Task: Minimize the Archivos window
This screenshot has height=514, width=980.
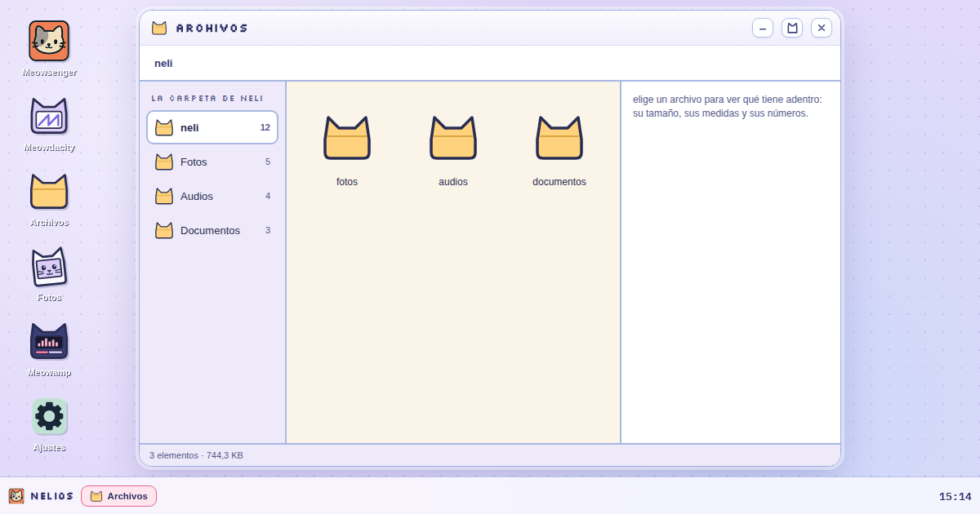Action: (x=763, y=28)
